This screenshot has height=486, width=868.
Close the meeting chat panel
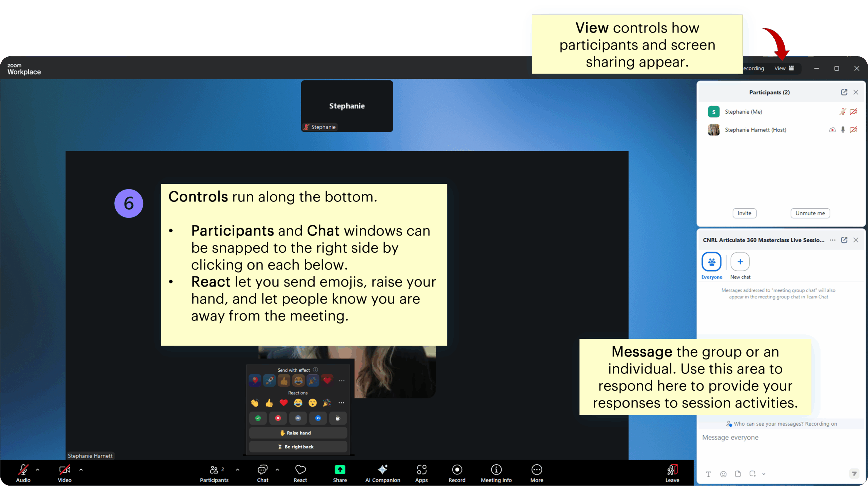tap(856, 240)
